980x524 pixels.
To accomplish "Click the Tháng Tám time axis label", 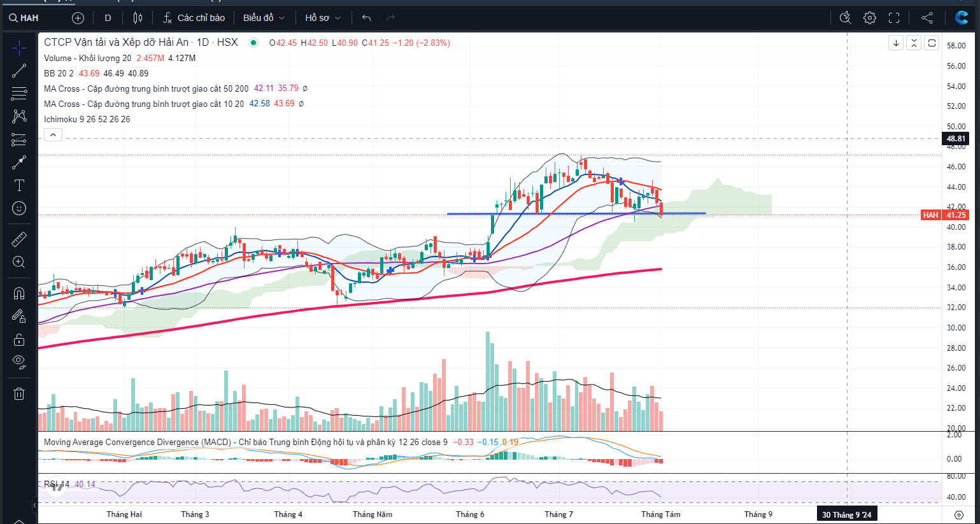I will pos(660,514).
